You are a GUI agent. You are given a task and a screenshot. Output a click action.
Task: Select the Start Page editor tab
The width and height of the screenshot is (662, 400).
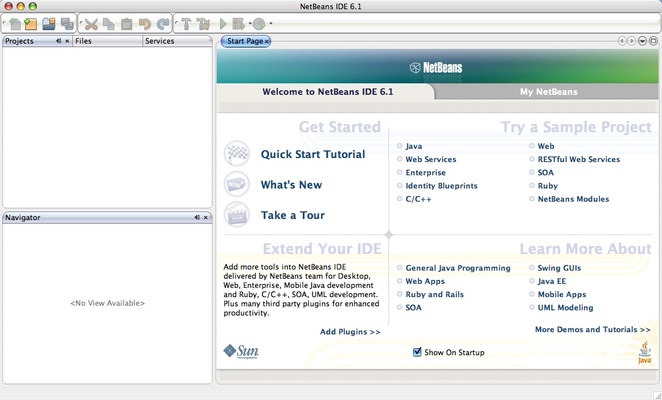[245, 41]
